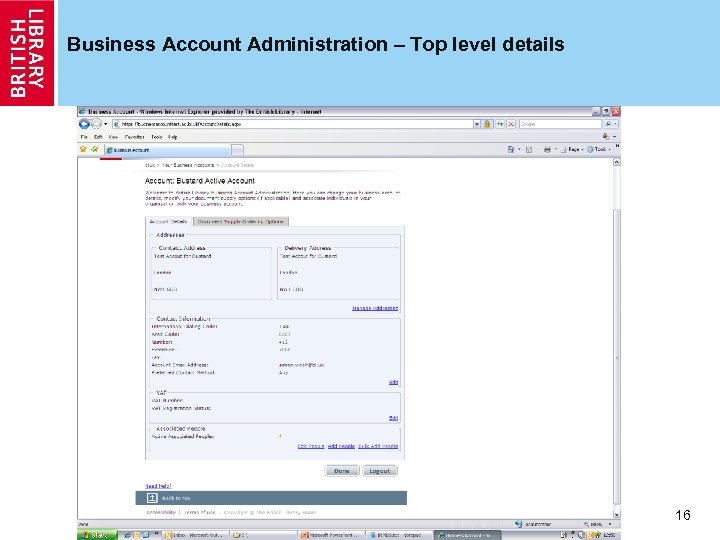Viewport: 720px width, 540px height.
Task: Click the Edit People link
Action: pyautogui.click(x=311, y=446)
